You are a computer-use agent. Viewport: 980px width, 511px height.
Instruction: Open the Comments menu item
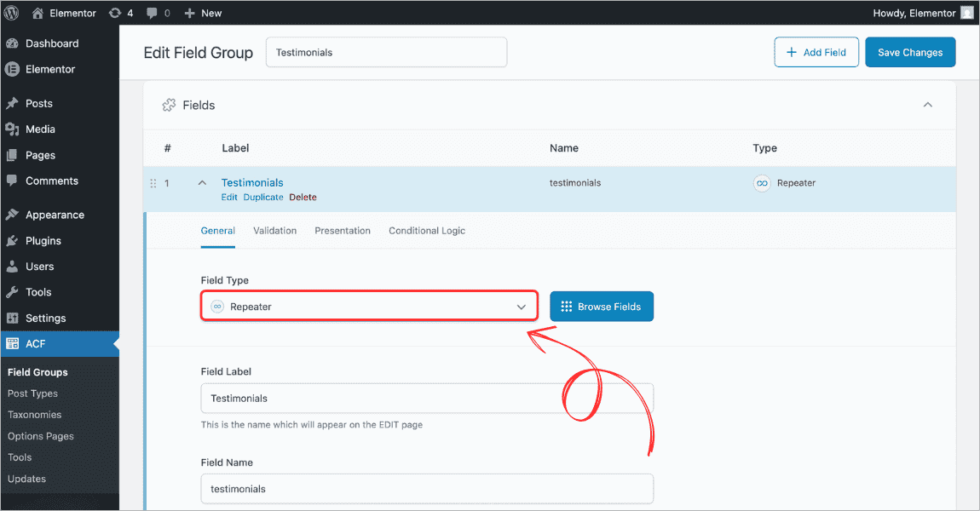60,181
